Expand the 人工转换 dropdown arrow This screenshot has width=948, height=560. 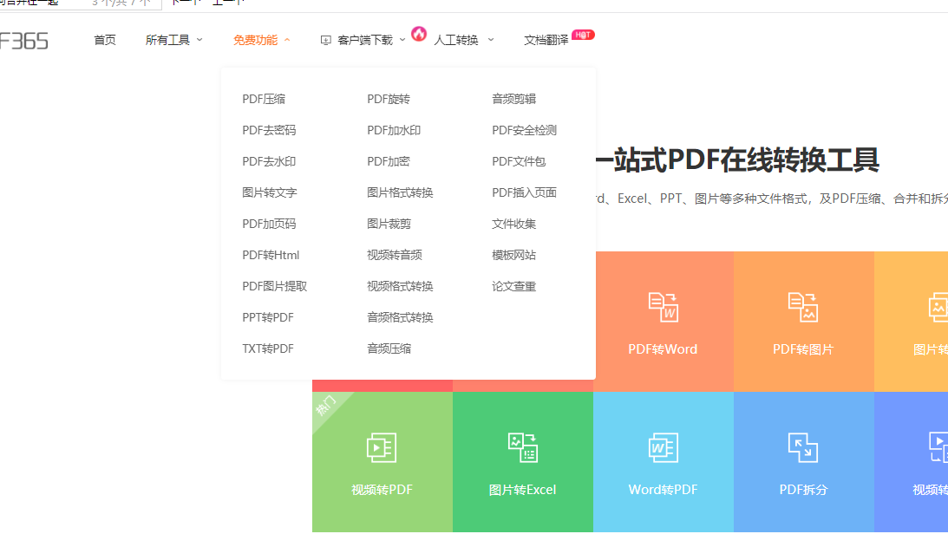coord(491,40)
